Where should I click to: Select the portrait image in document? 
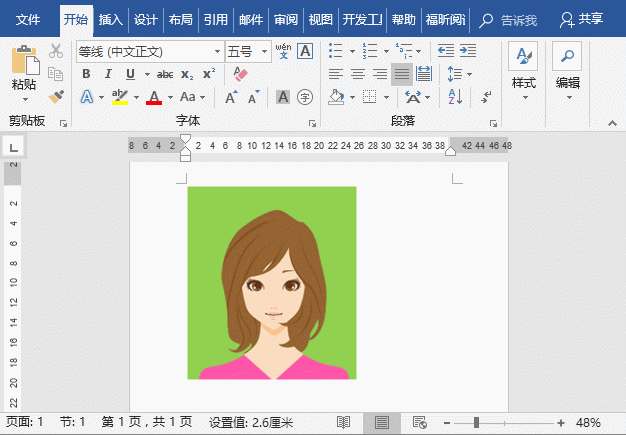(271, 282)
